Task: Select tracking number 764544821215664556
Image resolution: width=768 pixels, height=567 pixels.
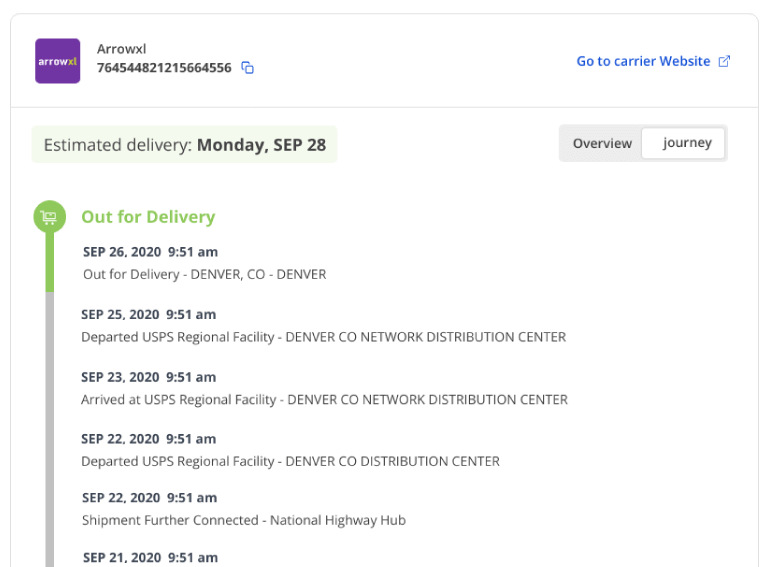Action: pyautogui.click(x=164, y=68)
